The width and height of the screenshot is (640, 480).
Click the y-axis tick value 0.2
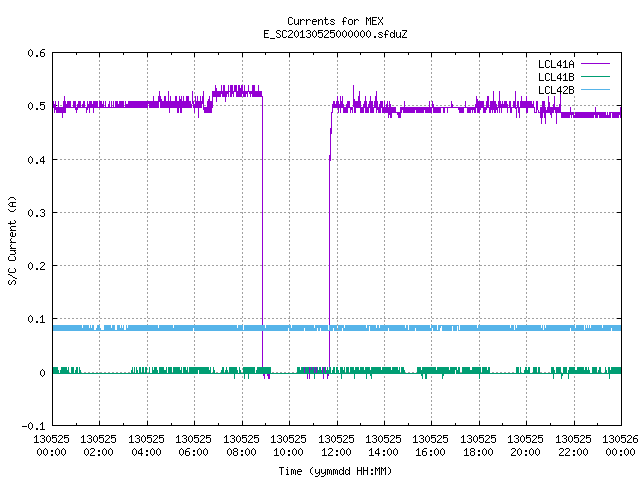click(36, 266)
